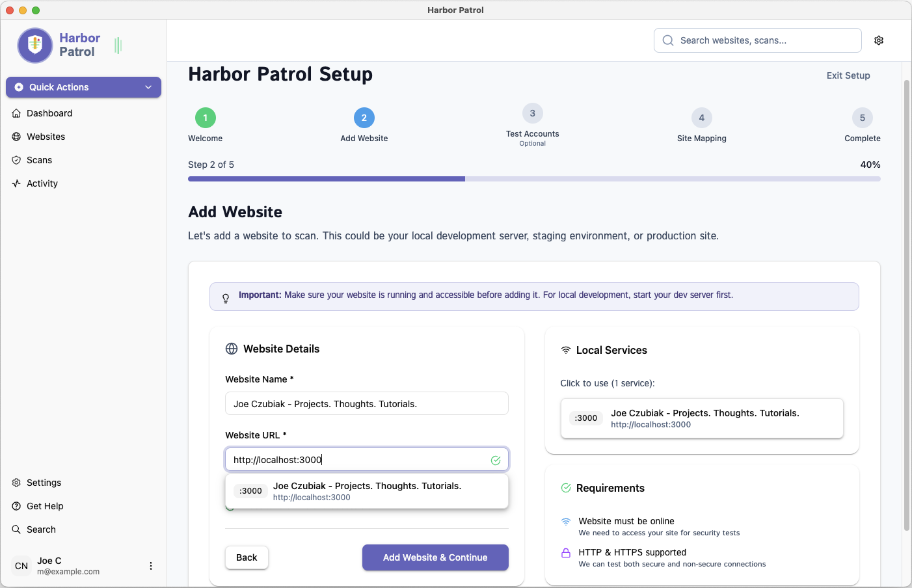
Task: Click Exit Setup in the top right
Action: point(848,75)
